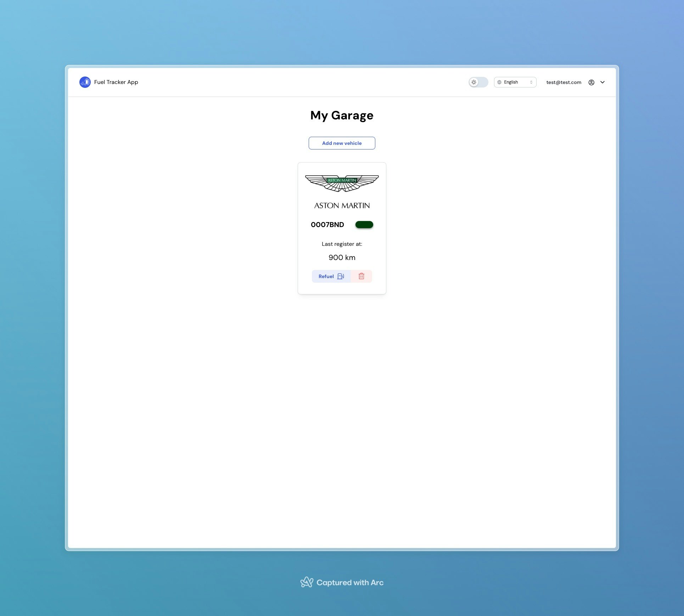This screenshot has width=684, height=616.
Task: Click the Refuel button
Action: click(x=331, y=276)
